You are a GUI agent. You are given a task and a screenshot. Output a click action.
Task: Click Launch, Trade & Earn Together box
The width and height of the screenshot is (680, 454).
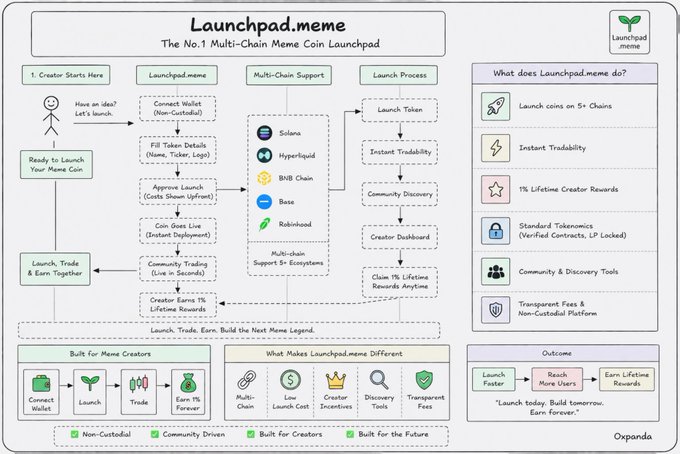[x=55, y=269]
